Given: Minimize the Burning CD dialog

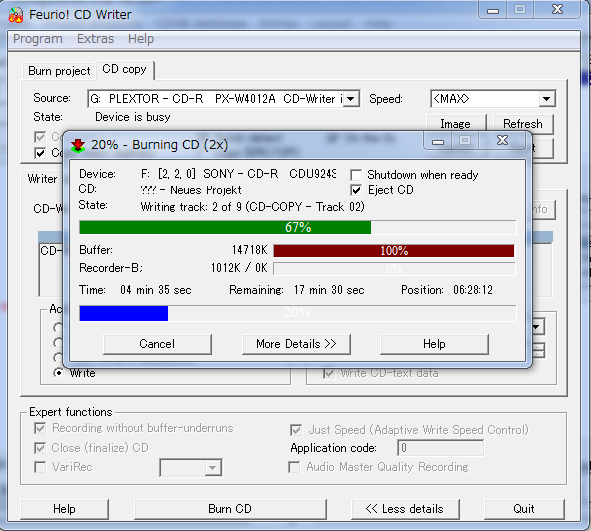Looking at the screenshot, I should point(438,141).
